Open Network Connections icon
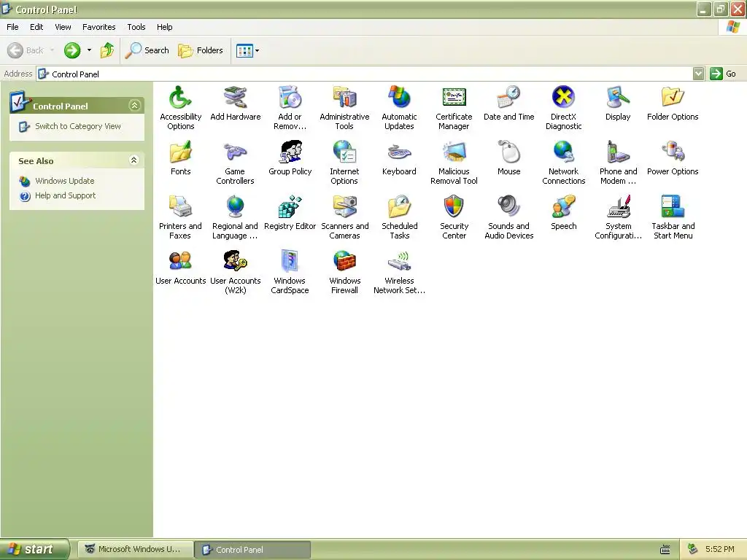Screen dimensions: 747x560 click(564, 163)
